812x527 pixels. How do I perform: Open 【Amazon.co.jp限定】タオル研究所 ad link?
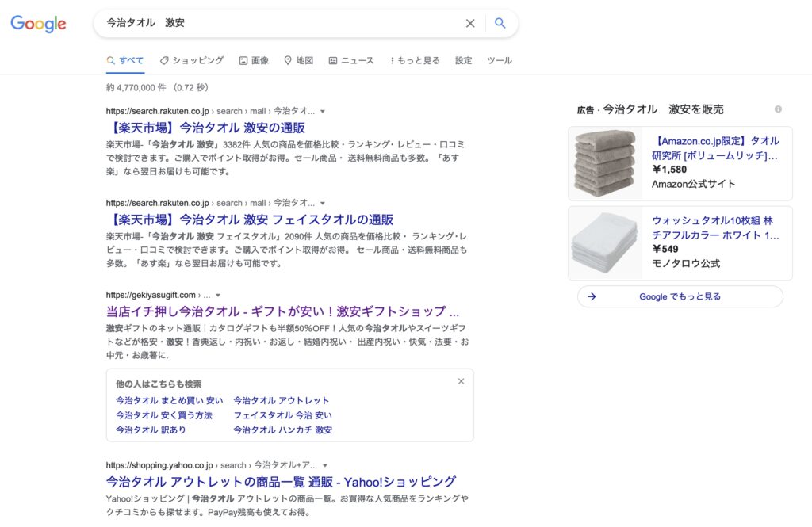(714, 148)
